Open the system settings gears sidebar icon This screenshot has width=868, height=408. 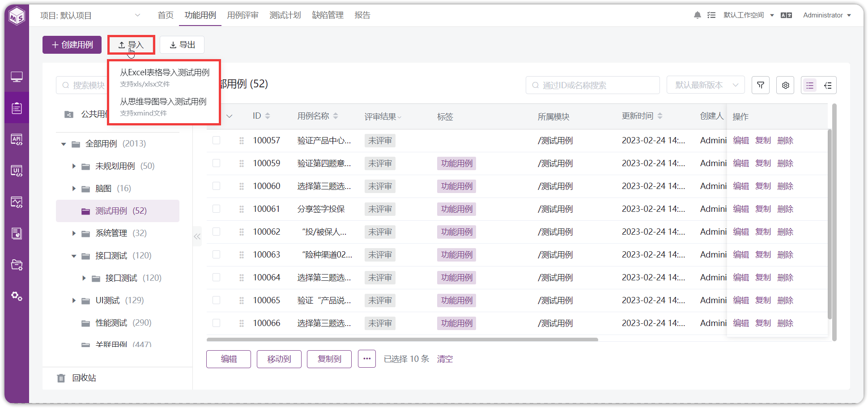click(17, 296)
